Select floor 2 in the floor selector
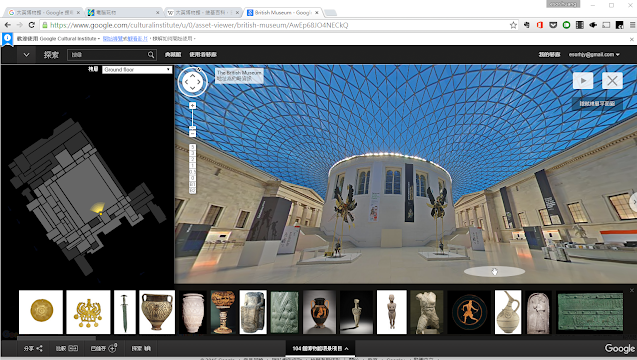 coord(193,159)
